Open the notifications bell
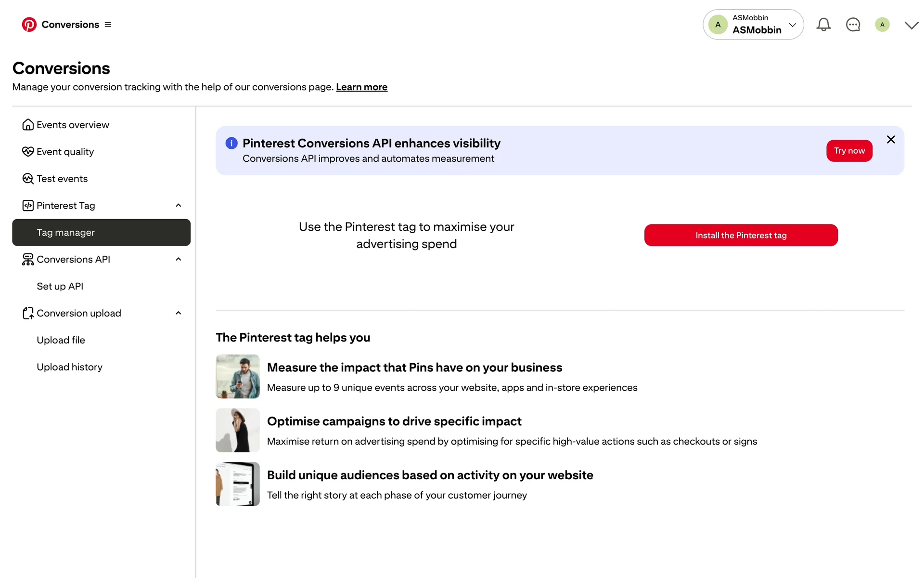The width and height of the screenshot is (924, 578). pyautogui.click(x=823, y=25)
